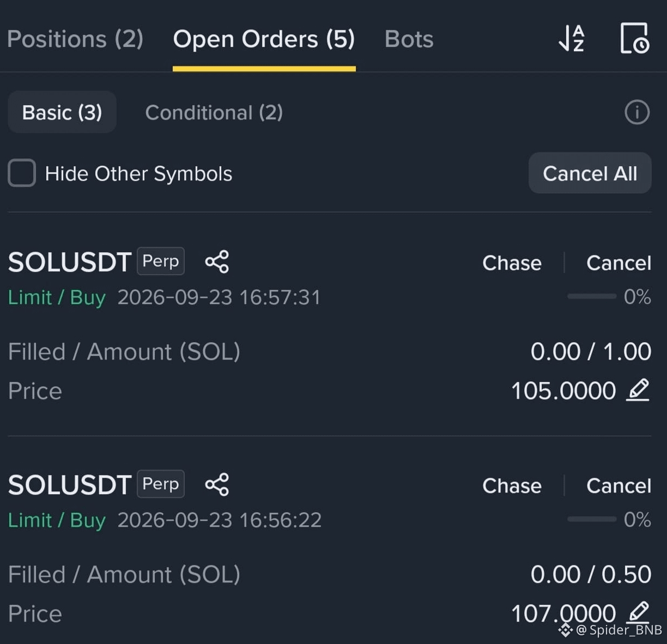Open the order history clock icon
The width and height of the screenshot is (667, 644).
coord(634,38)
